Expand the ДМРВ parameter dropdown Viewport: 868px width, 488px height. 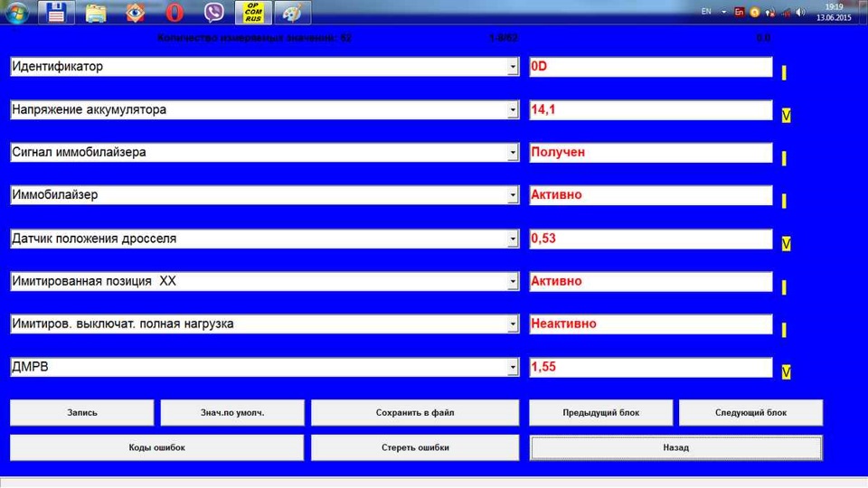[x=513, y=367]
